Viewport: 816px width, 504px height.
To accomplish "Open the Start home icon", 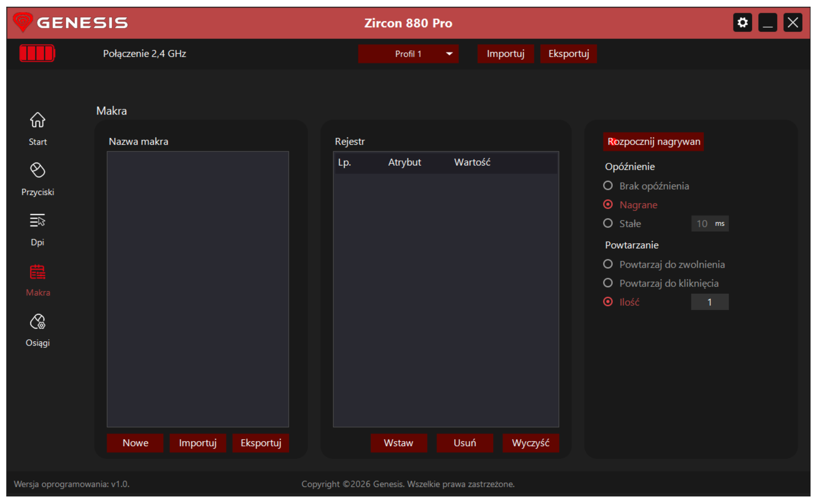I will click(x=38, y=120).
